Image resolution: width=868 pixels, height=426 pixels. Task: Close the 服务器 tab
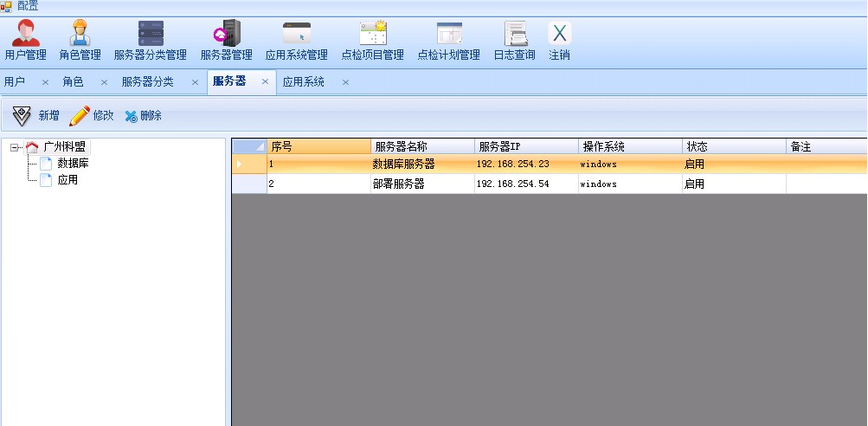(x=265, y=82)
